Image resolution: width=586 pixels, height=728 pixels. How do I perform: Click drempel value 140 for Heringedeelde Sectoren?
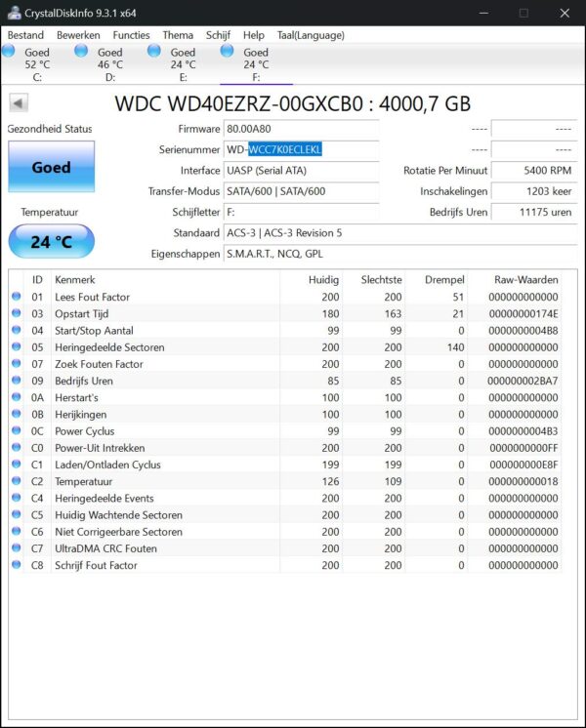coord(456,346)
